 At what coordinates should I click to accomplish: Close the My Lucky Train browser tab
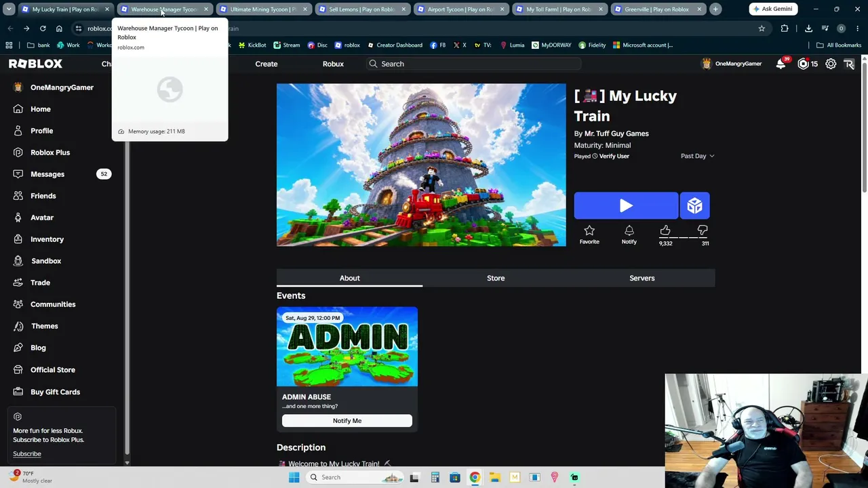pos(107,9)
